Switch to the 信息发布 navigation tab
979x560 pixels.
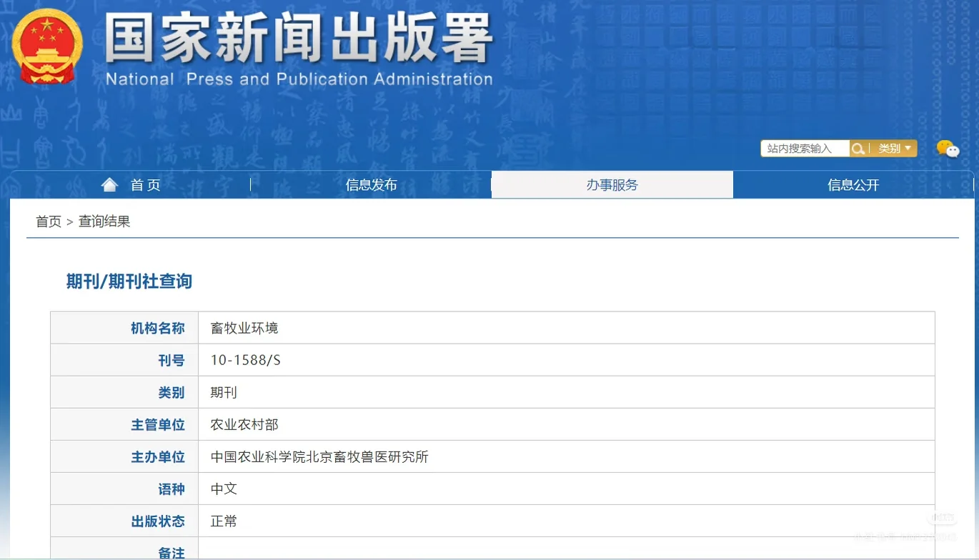point(371,184)
